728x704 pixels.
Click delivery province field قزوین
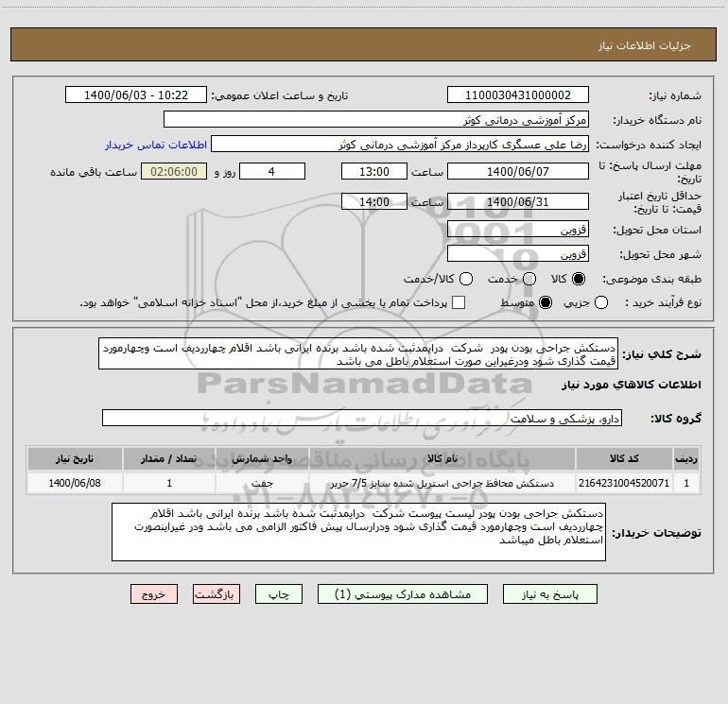pos(518,229)
